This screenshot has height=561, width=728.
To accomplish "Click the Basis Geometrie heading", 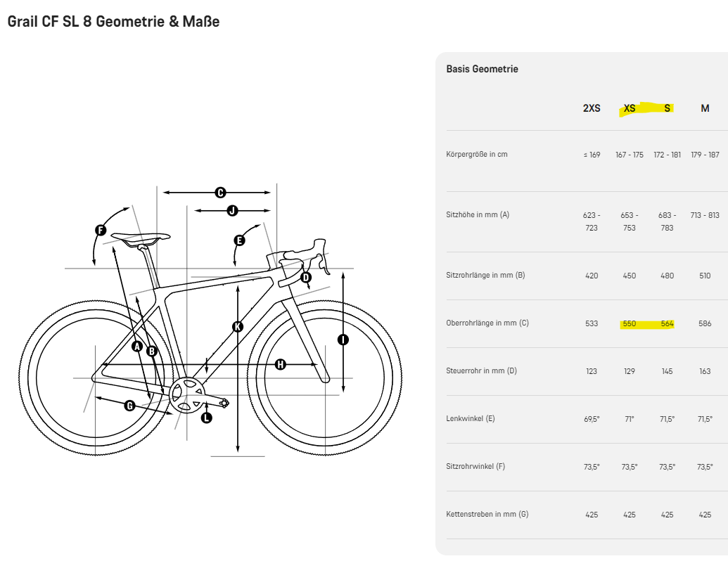I will click(x=482, y=69).
